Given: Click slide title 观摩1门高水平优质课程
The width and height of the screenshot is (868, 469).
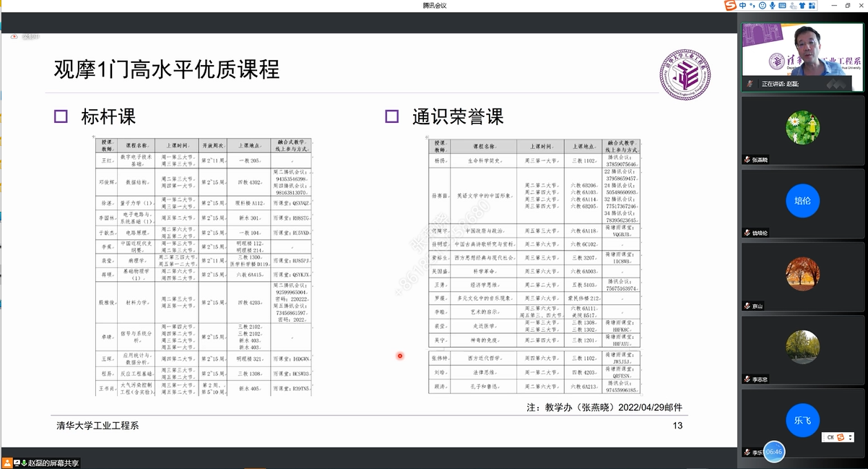Looking at the screenshot, I should click(167, 69).
